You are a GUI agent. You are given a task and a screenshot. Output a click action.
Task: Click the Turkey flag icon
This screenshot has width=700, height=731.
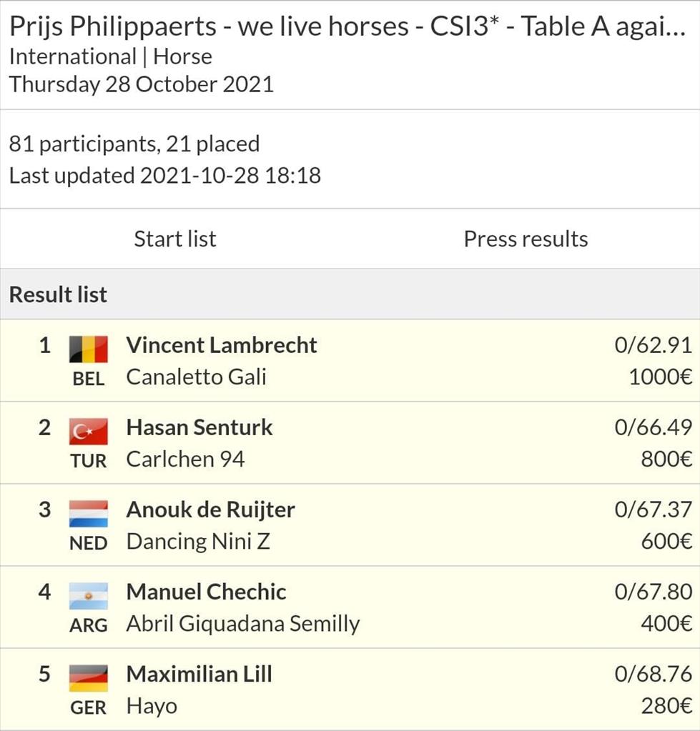[x=89, y=432]
